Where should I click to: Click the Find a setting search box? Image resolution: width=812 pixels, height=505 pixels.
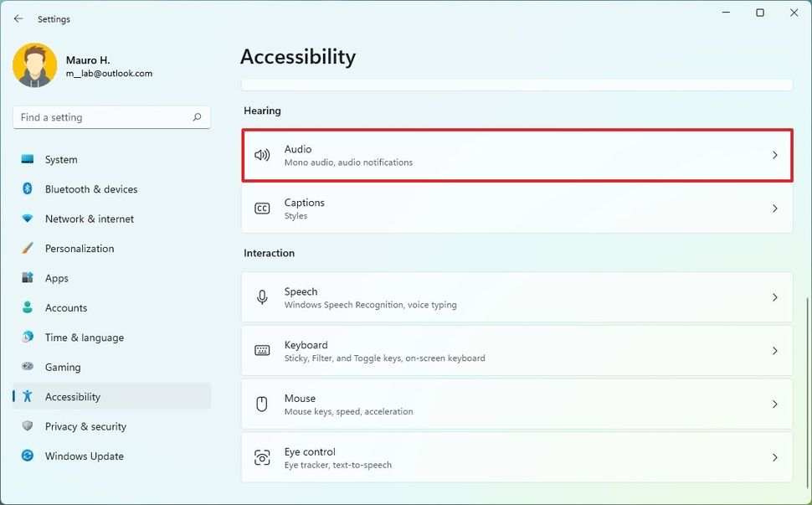pos(111,116)
